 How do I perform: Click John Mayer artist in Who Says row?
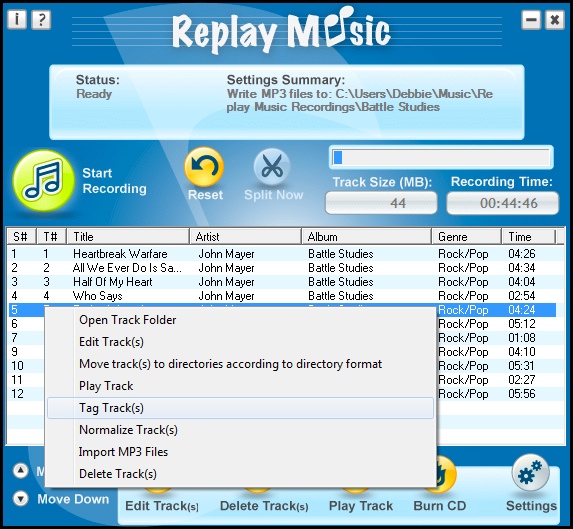(x=226, y=296)
